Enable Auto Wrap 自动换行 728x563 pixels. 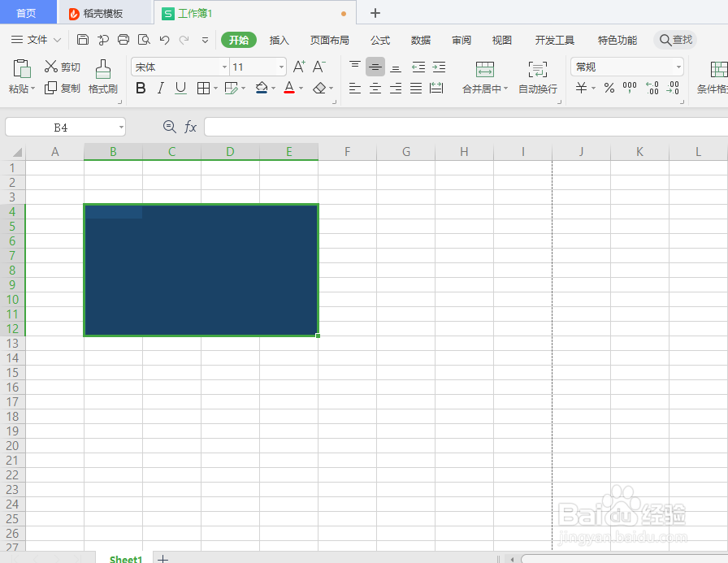click(538, 77)
